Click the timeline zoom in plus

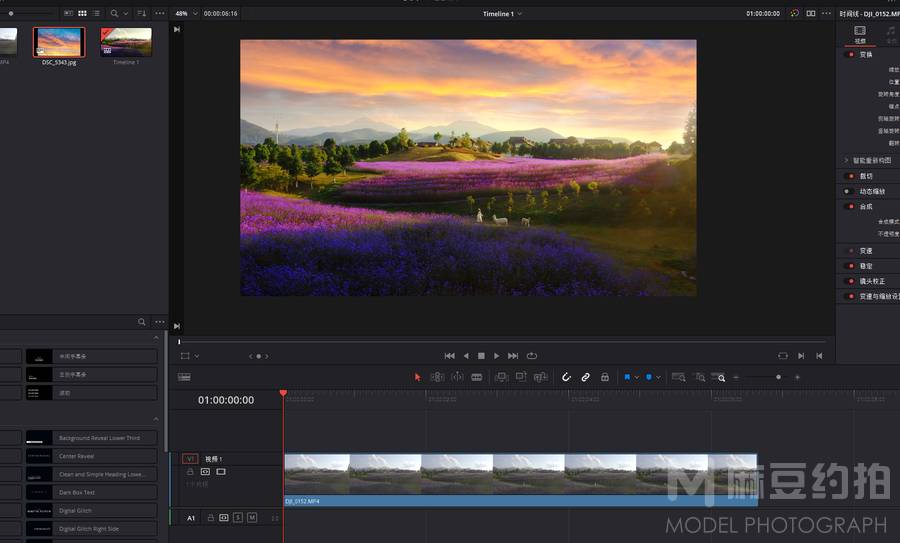coord(797,377)
